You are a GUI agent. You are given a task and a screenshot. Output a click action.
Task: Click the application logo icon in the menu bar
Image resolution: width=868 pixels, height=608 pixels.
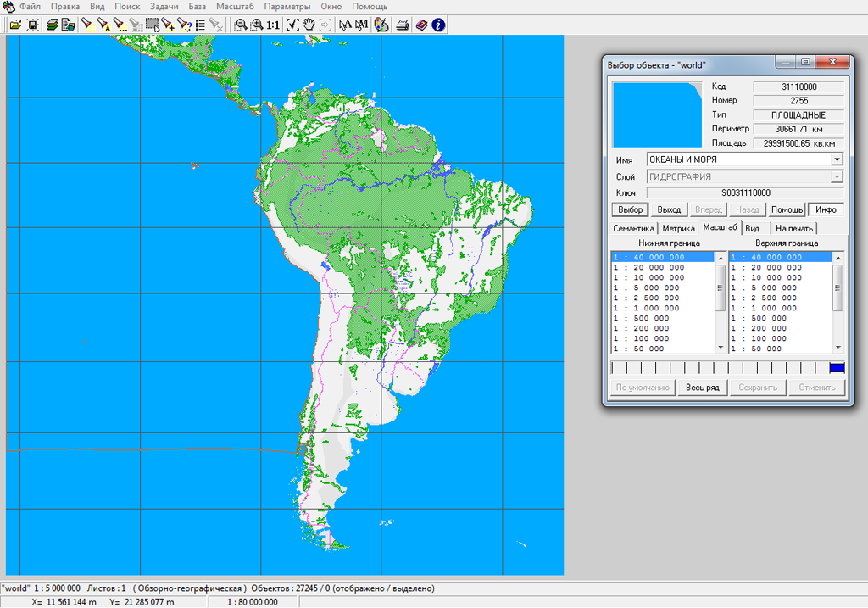pos(8,7)
